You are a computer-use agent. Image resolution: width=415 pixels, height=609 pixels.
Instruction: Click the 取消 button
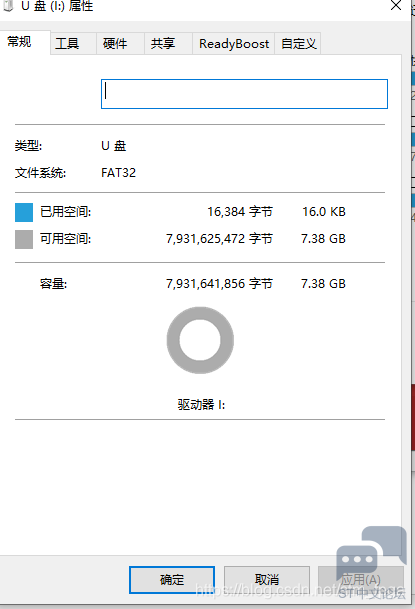[267, 580]
